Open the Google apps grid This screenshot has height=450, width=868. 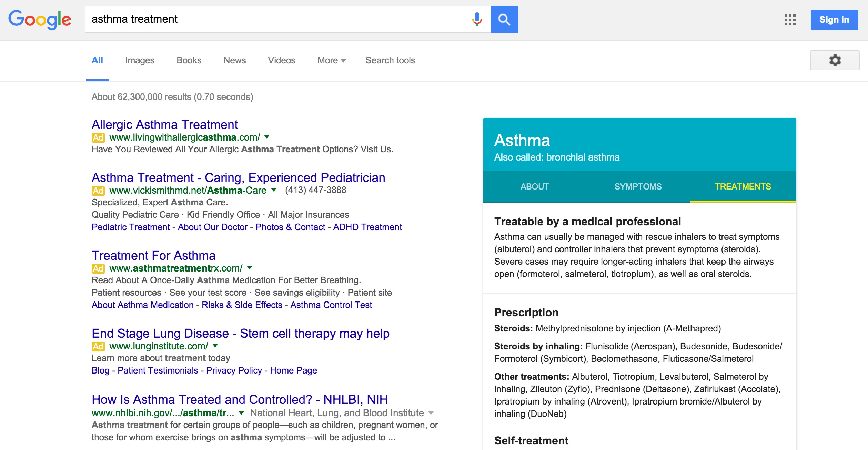coord(790,20)
